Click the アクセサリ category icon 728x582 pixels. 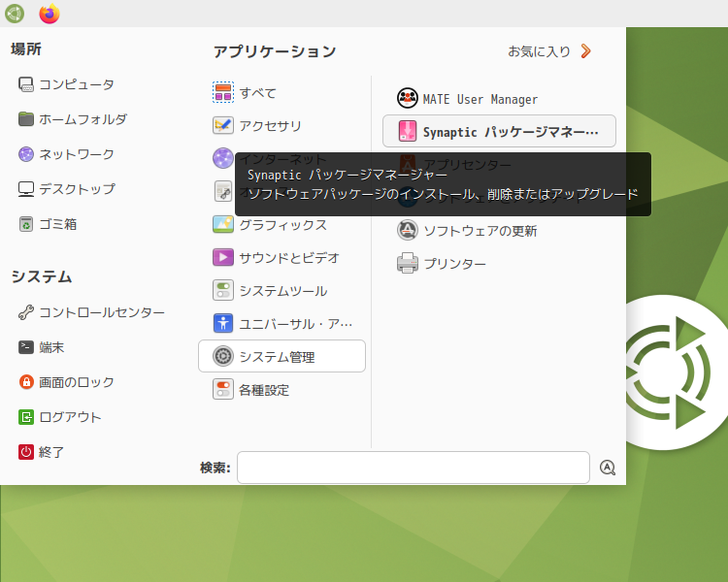point(223,125)
